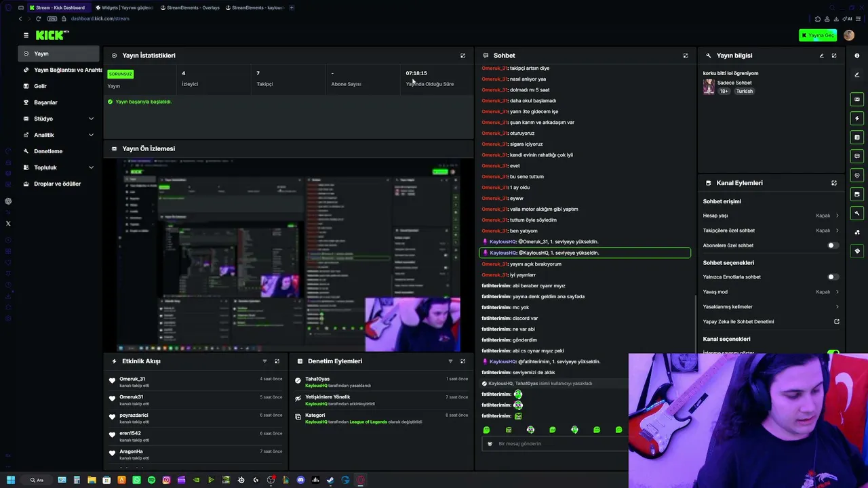Click the info icon in the right rail
The height and width of the screenshot is (488, 868).
[857, 56]
